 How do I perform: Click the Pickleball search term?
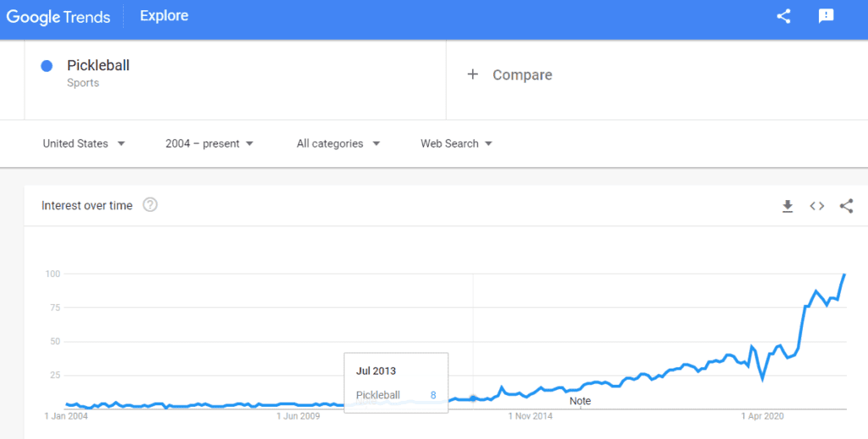coord(98,65)
